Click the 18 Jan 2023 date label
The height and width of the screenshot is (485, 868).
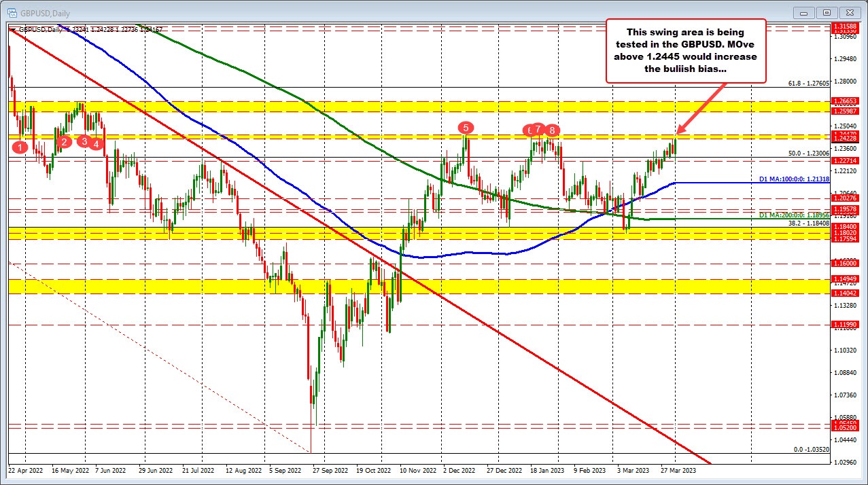547,469
